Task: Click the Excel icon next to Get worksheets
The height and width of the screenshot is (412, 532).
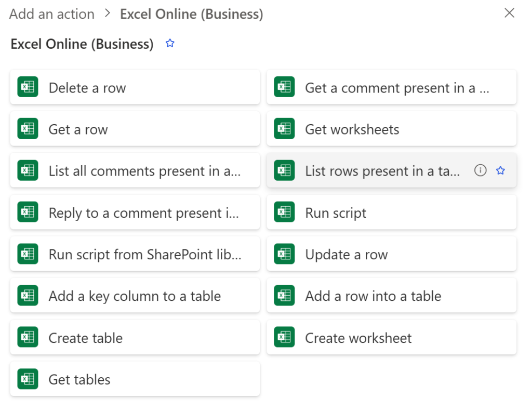Action: [x=284, y=129]
